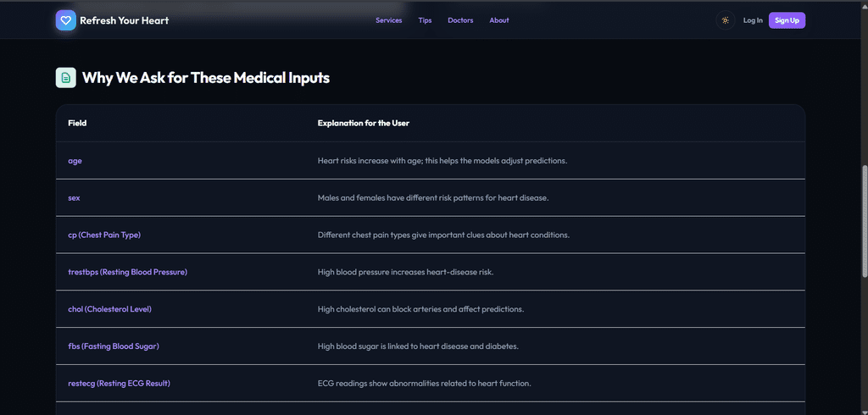
Task: Click 'Different chest pain types' explanation
Action: (443, 235)
